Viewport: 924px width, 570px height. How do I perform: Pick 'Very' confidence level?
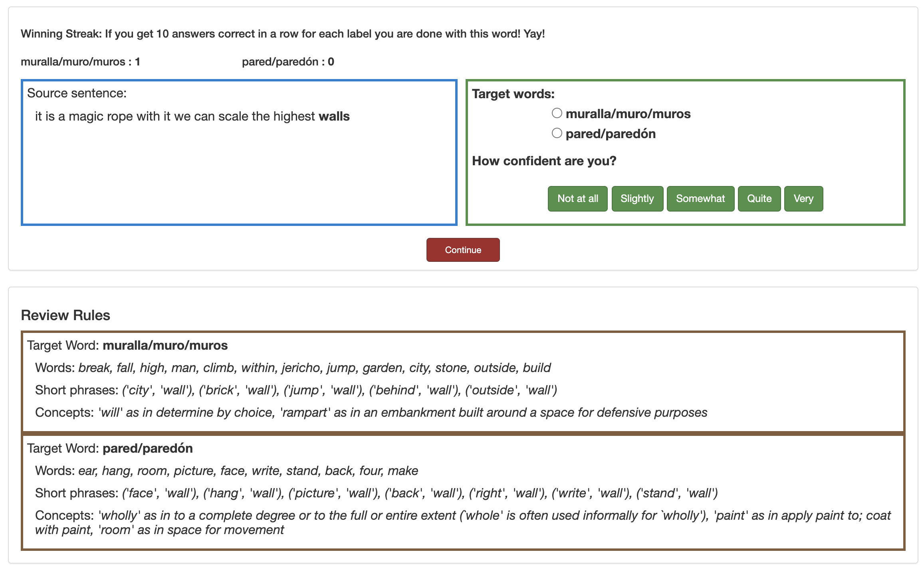pyautogui.click(x=803, y=198)
